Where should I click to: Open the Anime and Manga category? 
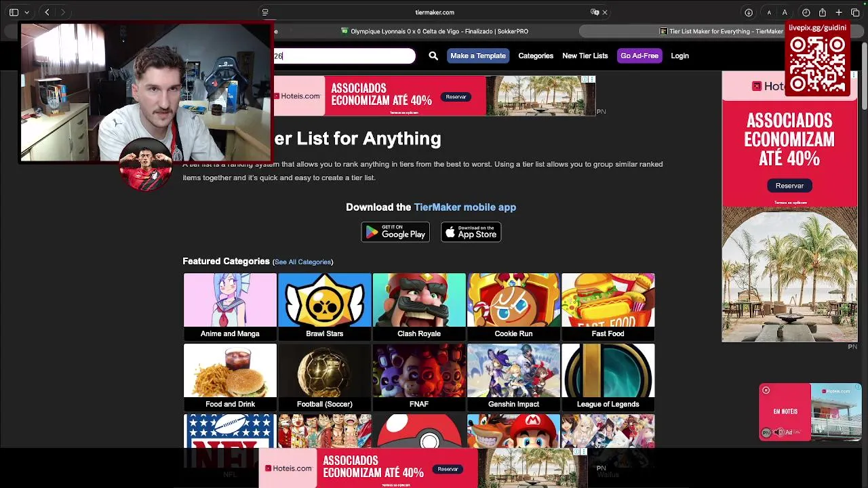tap(230, 306)
